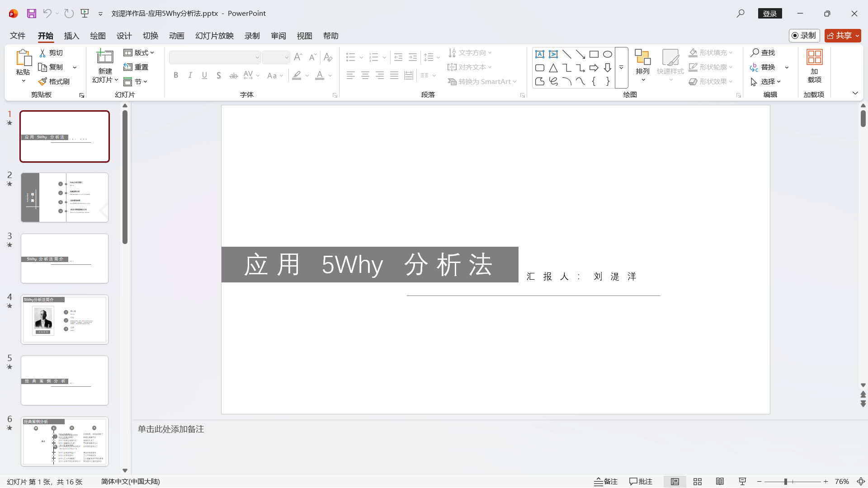This screenshot has height=488, width=868.
Task: Click the zoom slider handle
Action: point(786,482)
